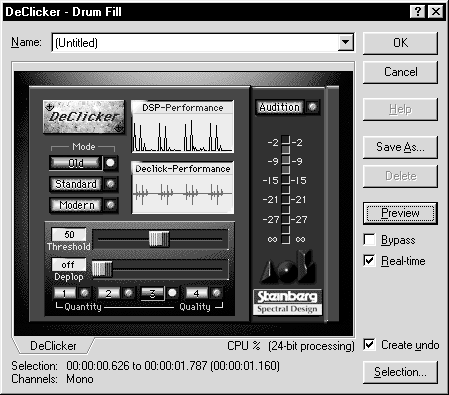449x395 pixels.
Task: Click the DeClicker logo plate
Action: click(x=84, y=116)
